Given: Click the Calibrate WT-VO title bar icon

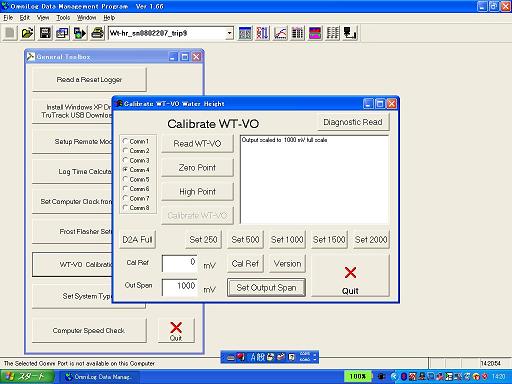Looking at the screenshot, I should click(x=119, y=104).
